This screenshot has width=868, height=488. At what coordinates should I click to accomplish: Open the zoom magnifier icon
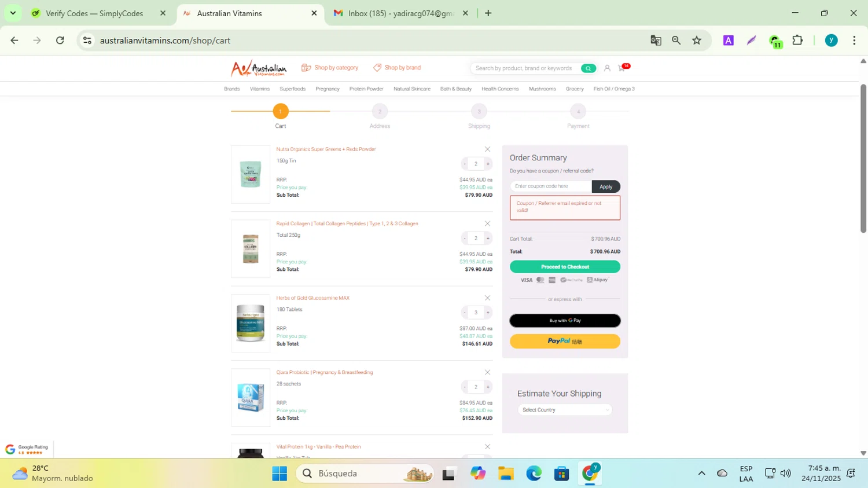pos(676,41)
